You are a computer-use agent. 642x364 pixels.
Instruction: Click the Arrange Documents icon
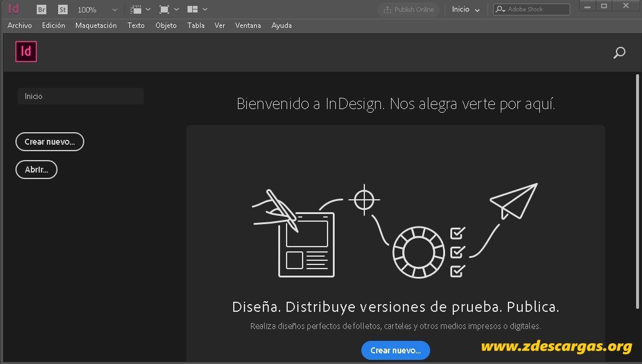[x=192, y=9]
